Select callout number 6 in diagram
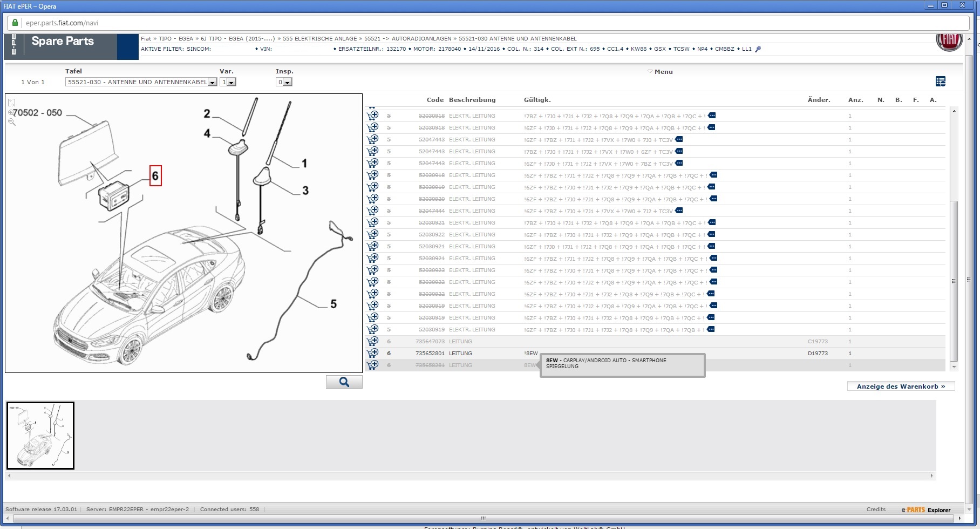Image resolution: width=980 pixels, height=529 pixels. 155,176
